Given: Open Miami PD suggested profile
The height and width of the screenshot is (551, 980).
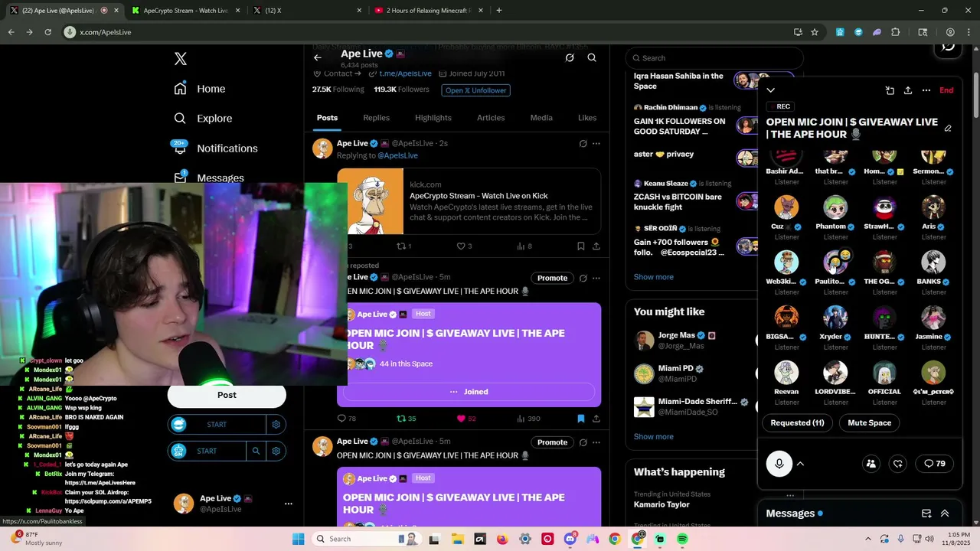Looking at the screenshot, I should point(693,373).
